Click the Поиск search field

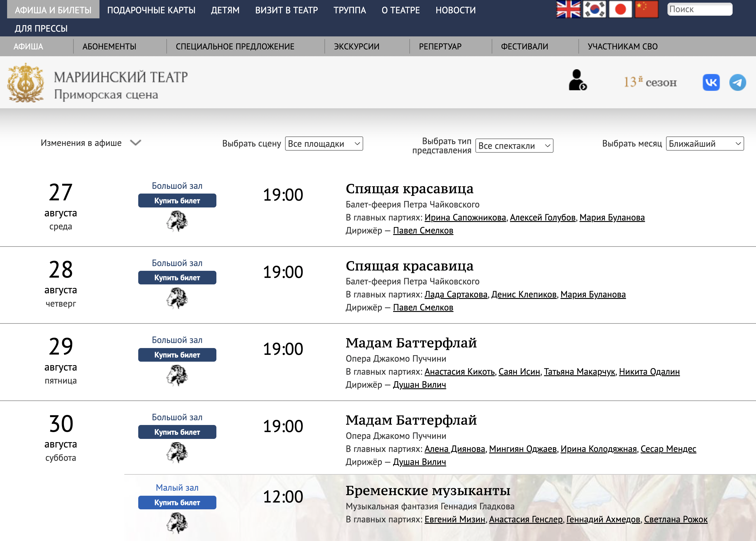(x=700, y=9)
